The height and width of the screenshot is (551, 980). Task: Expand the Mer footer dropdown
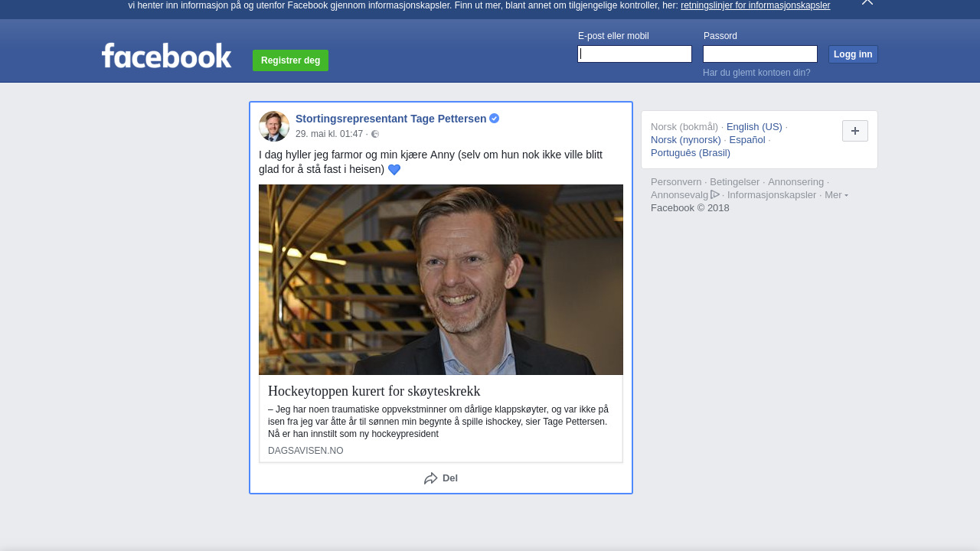[836, 195]
